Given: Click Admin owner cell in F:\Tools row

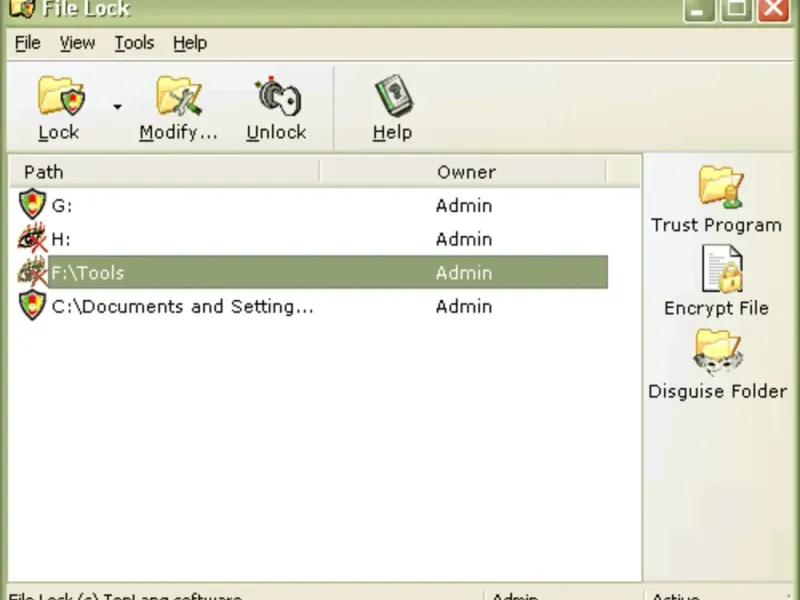Looking at the screenshot, I should 464,273.
